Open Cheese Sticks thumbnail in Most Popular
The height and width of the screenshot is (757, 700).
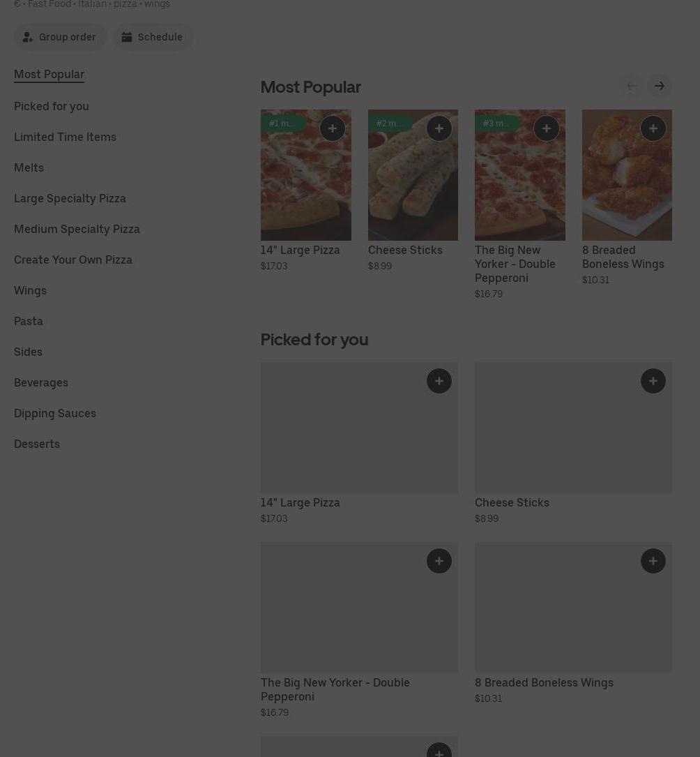pyautogui.click(x=413, y=181)
